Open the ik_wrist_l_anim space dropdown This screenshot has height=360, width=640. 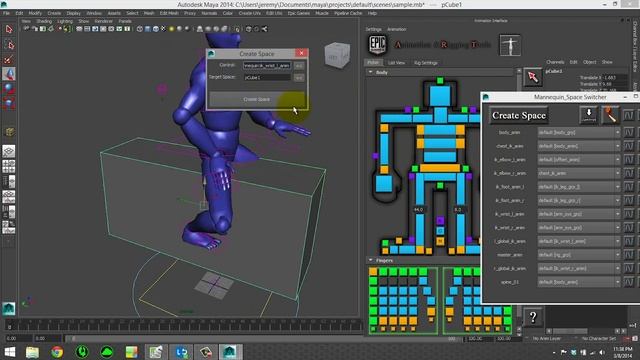(x=579, y=214)
